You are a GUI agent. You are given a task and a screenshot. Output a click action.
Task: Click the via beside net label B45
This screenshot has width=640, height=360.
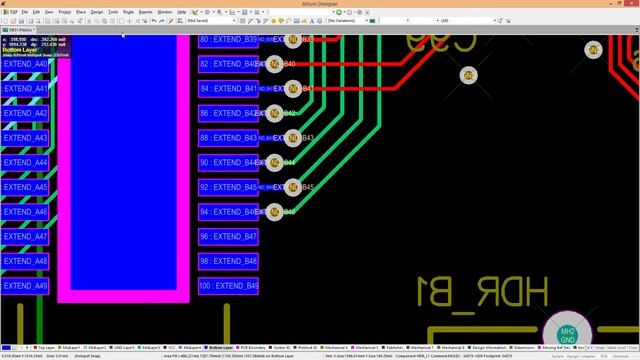point(293,187)
